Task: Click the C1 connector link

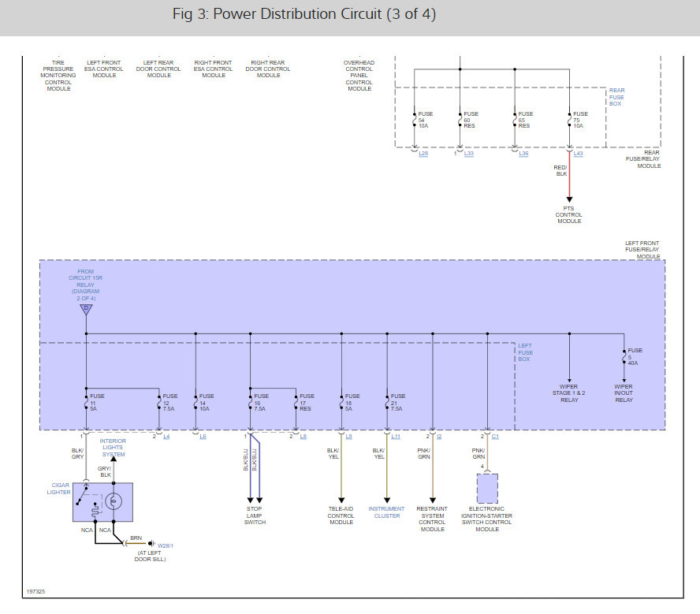Action: click(495, 436)
